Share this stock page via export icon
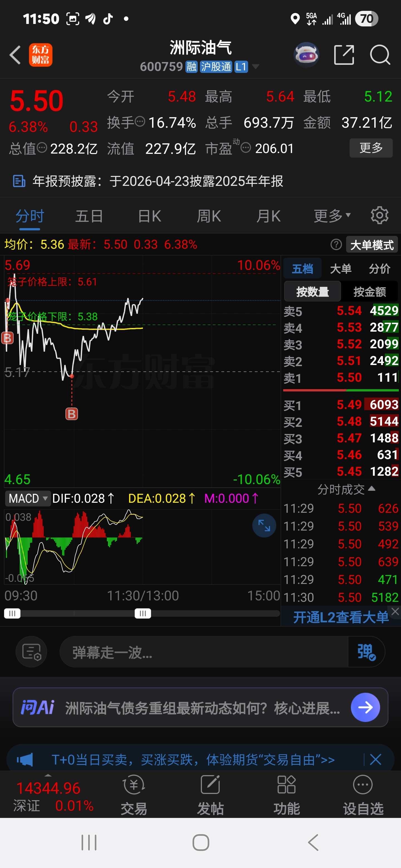The image size is (401, 868). pyautogui.click(x=344, y=55)
